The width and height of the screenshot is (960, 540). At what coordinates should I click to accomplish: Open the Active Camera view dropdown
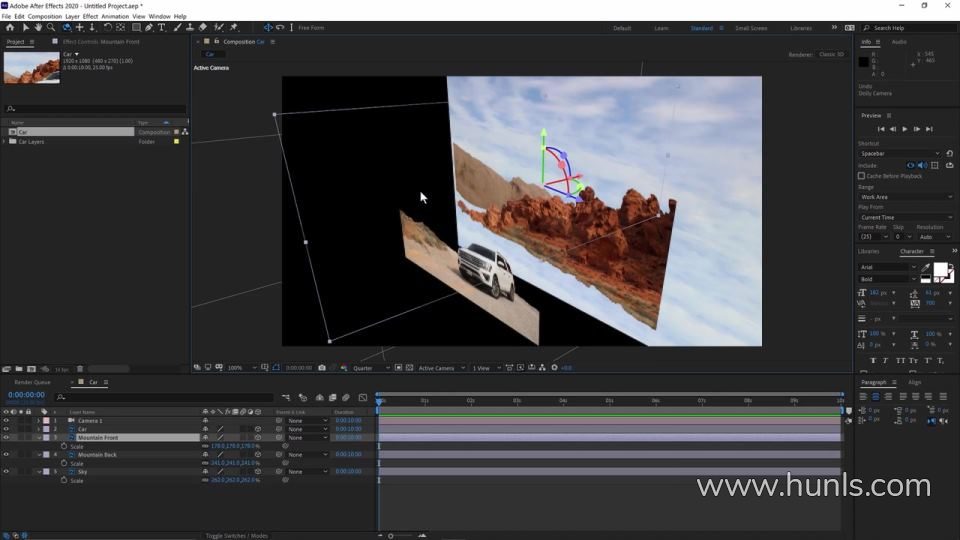438,368
